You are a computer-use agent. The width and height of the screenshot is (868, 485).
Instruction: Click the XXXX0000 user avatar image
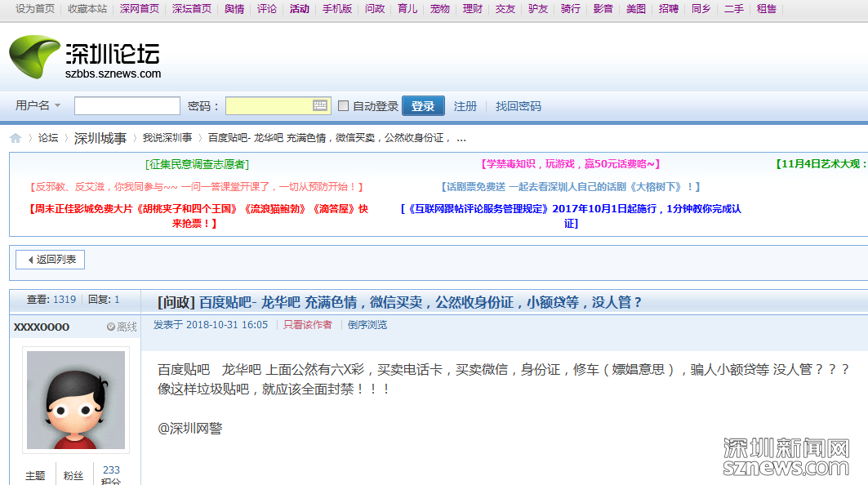[76, 399]
